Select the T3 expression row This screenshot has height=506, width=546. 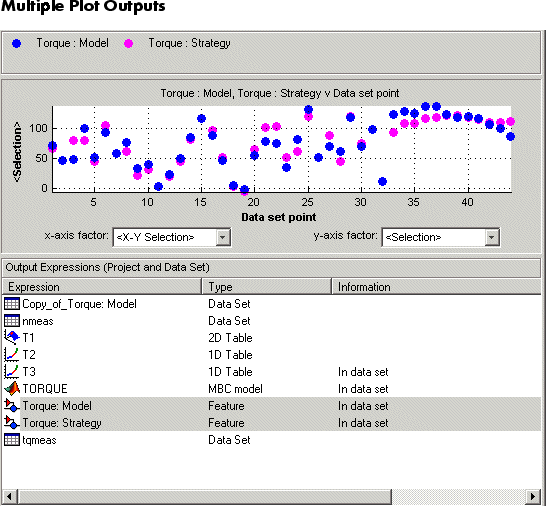pyautogui.click(x=272, y=372)
